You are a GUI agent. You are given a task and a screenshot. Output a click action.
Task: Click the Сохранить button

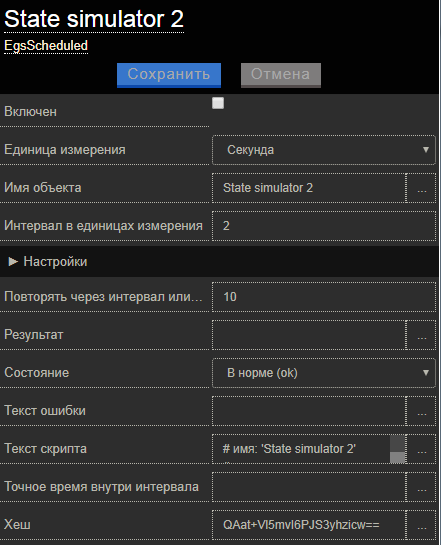(169, 75)
